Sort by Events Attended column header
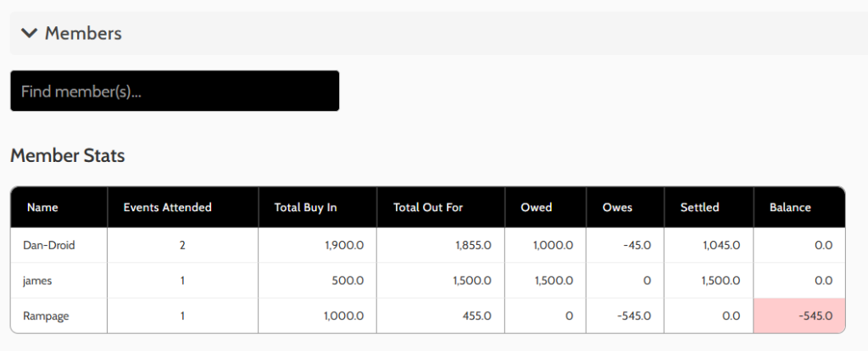The width and height of the screenshot is (868, 351). [167, 207]
